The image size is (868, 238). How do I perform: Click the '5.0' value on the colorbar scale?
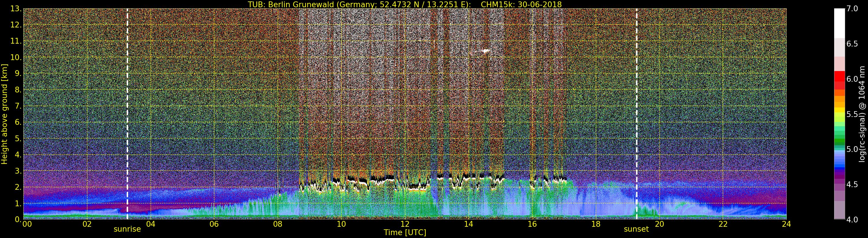pyautogui.click(x=852, y=149)
